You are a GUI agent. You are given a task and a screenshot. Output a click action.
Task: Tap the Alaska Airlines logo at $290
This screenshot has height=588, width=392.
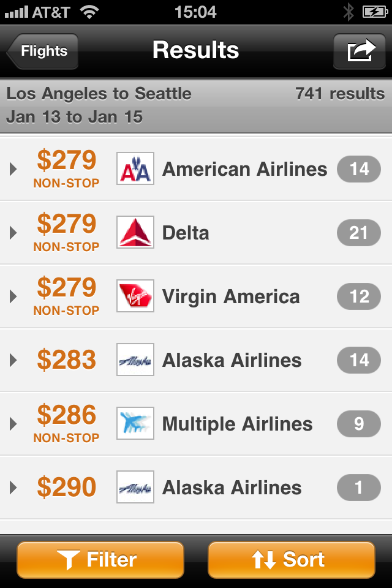click(x=135, y=488)
